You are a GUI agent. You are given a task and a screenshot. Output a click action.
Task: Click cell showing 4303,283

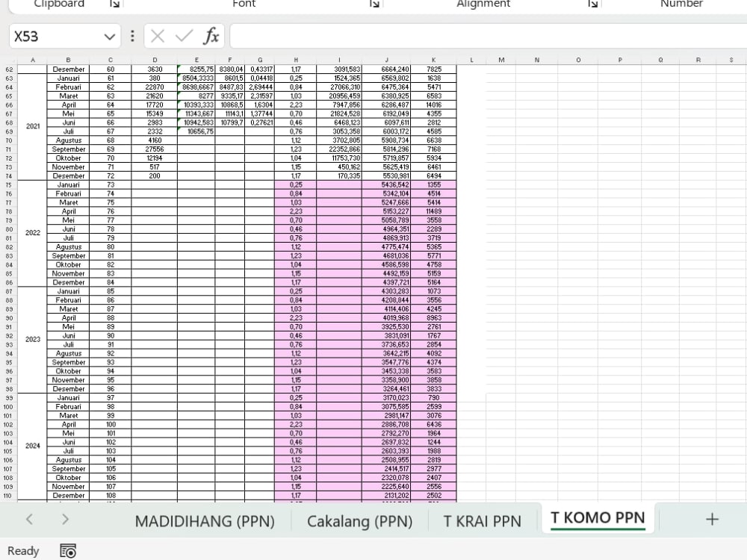coord(386,291)
